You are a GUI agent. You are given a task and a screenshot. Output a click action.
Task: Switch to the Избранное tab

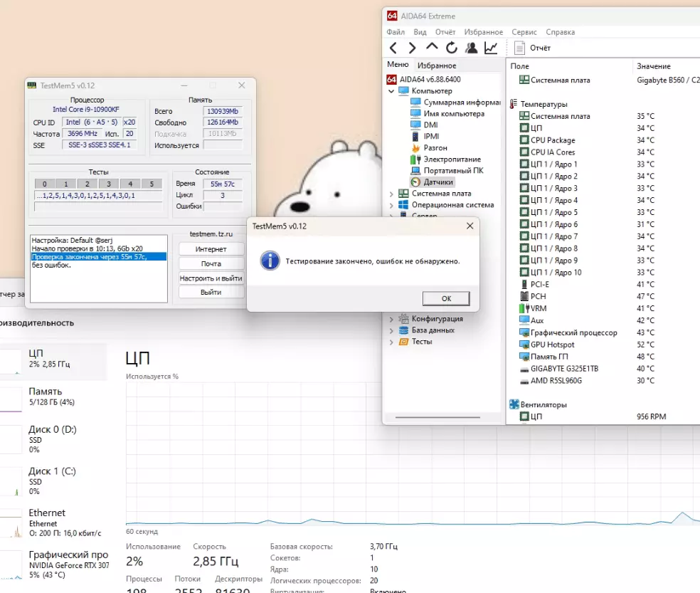click(437, 65)
